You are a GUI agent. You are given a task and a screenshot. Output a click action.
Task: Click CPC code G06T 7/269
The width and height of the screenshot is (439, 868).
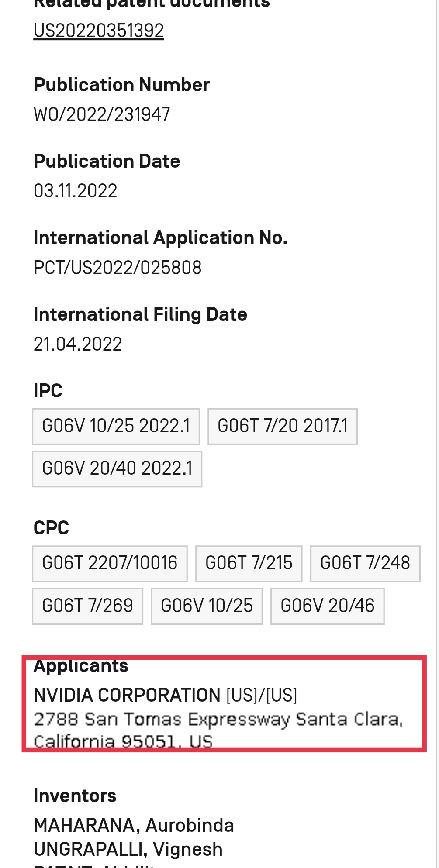(87, 606)
